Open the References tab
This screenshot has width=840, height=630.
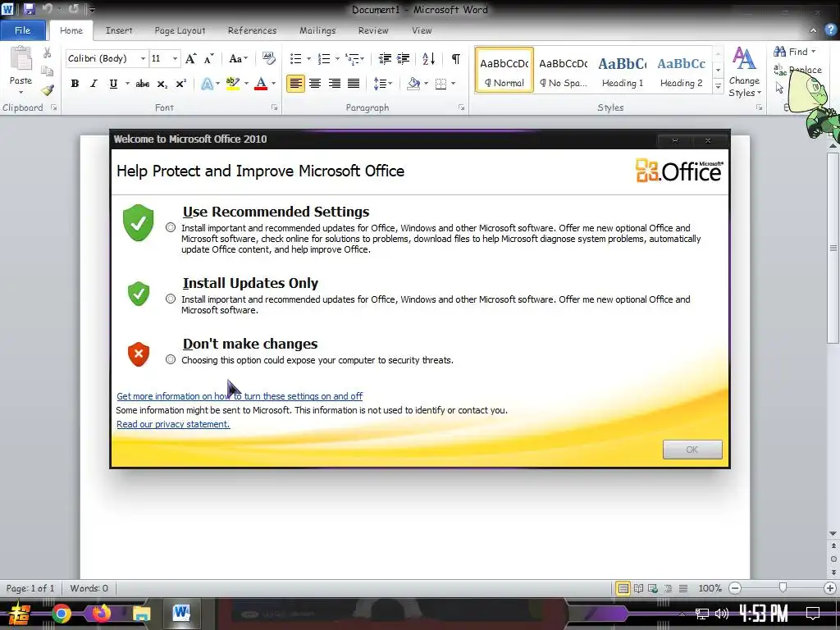[253, 30]
